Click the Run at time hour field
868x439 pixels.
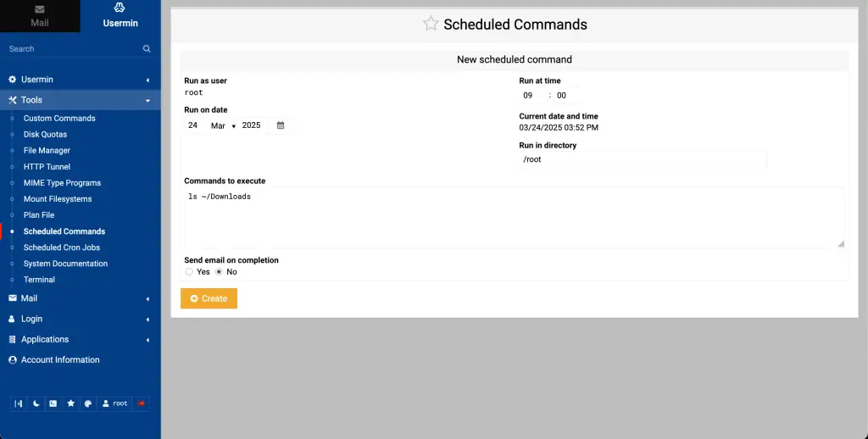(x=532, y=95)
